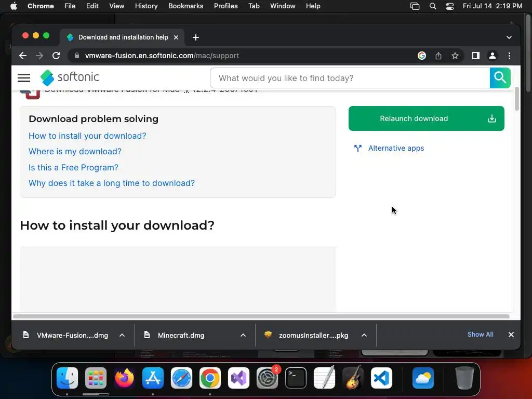Click the green search magnifier button
Viewport: 532px width, 399px height.
click(500, 78)
